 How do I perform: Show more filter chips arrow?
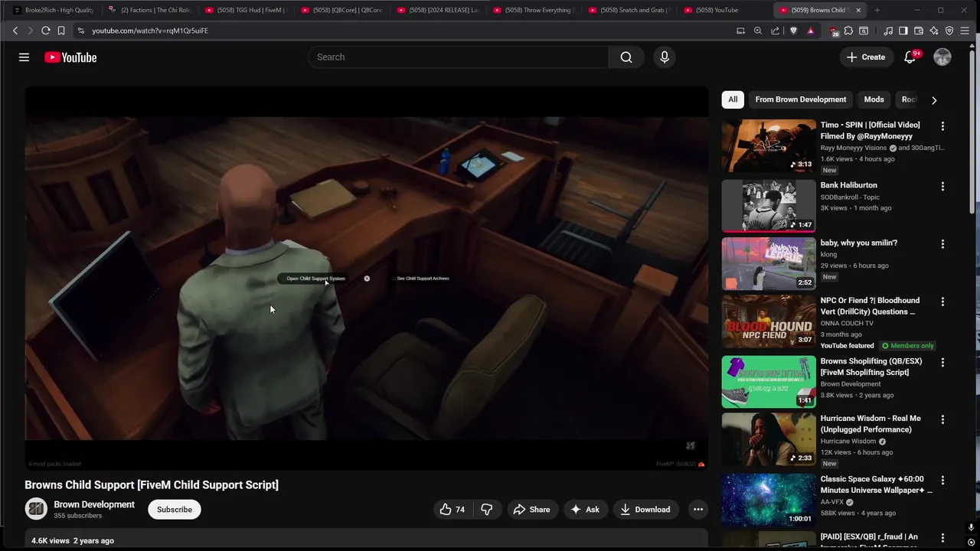pyautogui.click(x=934, y=100)
